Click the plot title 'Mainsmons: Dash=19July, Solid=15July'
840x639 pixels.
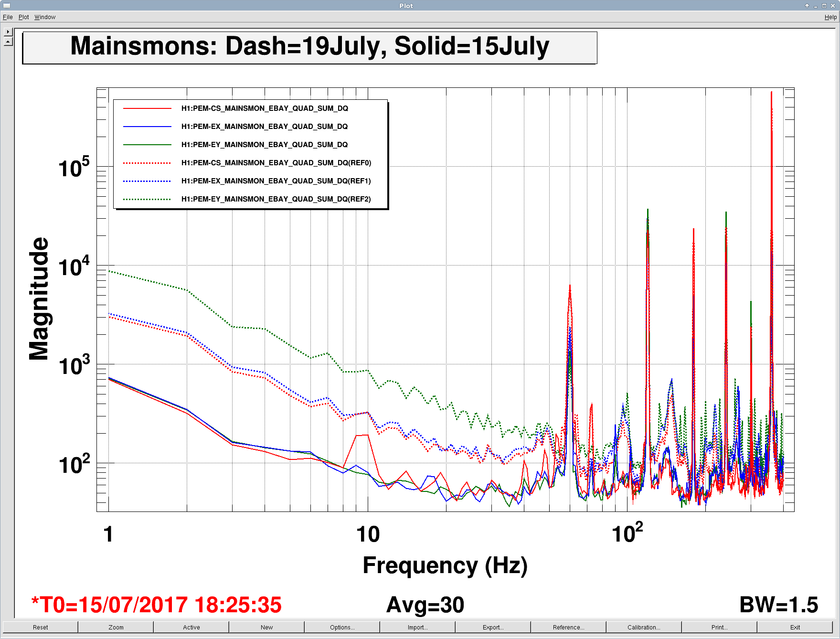(x=310, y=47)
